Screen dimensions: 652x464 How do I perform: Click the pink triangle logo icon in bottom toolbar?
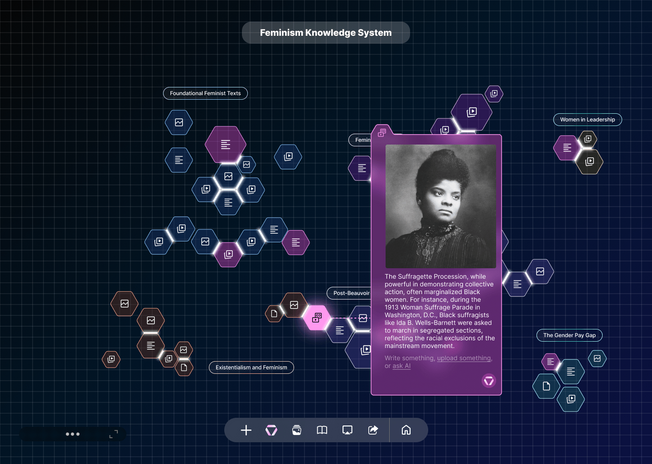click(x=271, y=430)
